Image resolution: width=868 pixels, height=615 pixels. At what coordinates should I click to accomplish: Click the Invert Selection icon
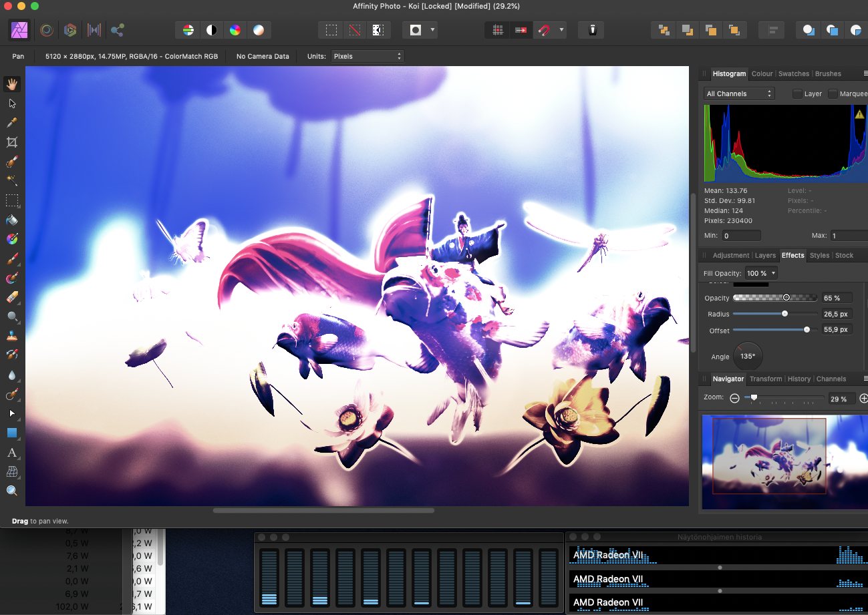[378, 30]
